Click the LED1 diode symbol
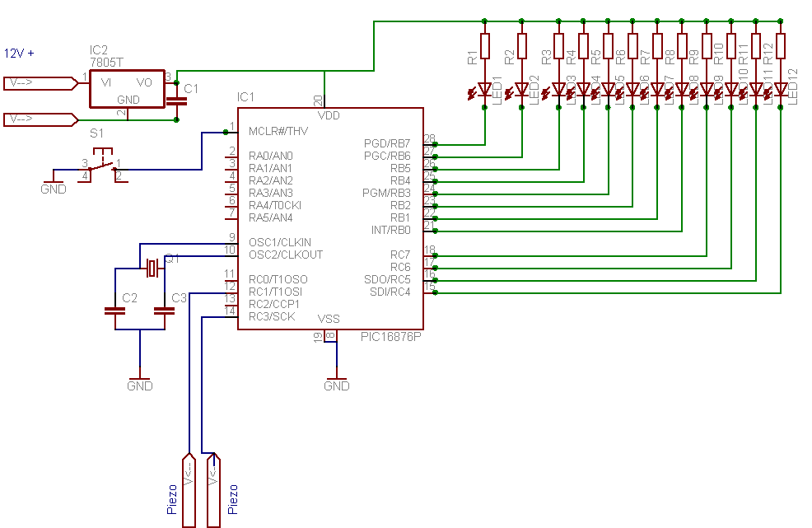812x528 pixels. [484, 90]
